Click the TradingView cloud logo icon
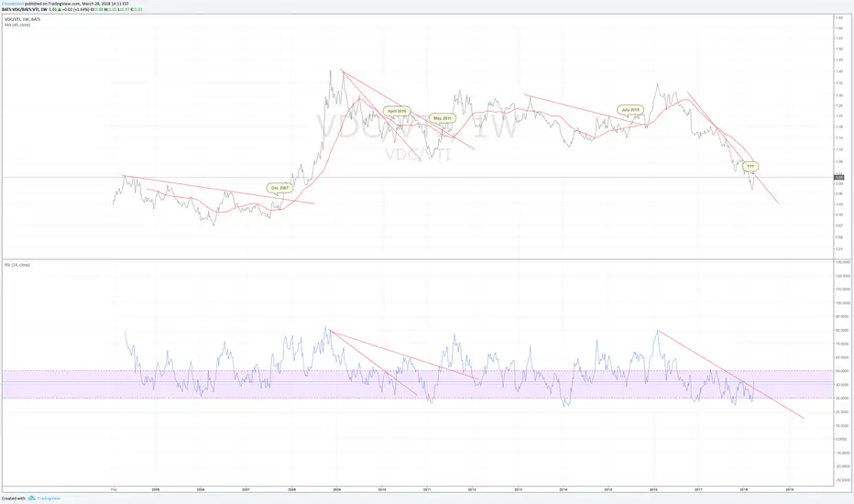 (31, 498)
